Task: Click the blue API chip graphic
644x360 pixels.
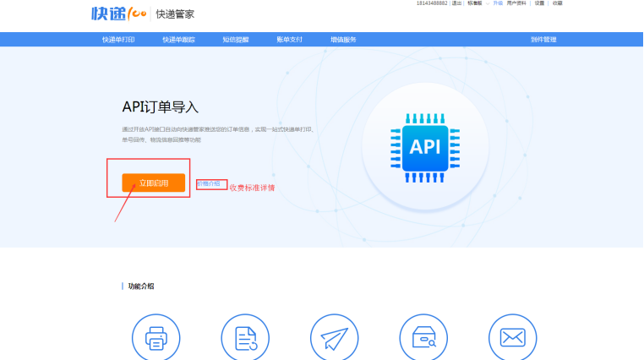Action: click(424, 146)
